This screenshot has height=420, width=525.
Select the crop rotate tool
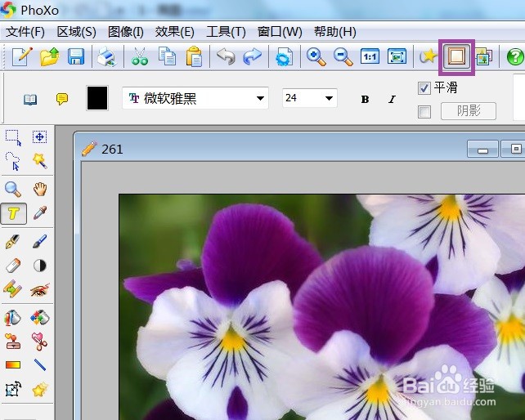[x=13, y=389]
